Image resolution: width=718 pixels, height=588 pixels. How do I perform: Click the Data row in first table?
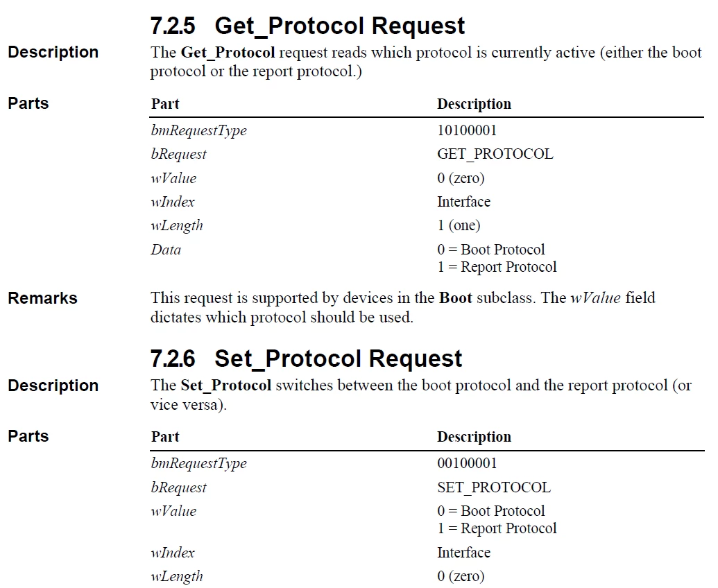[x=427, y=259]
